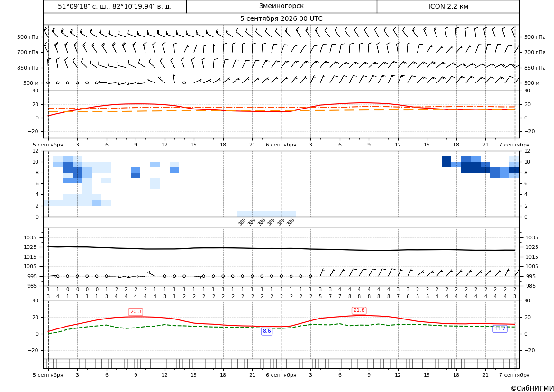
Task: Click the left 500 гПа wind level label
Action: point(28,37)
